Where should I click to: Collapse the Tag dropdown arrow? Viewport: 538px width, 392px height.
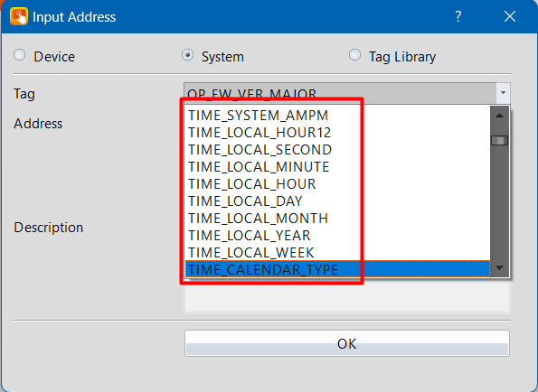(503, 93)
